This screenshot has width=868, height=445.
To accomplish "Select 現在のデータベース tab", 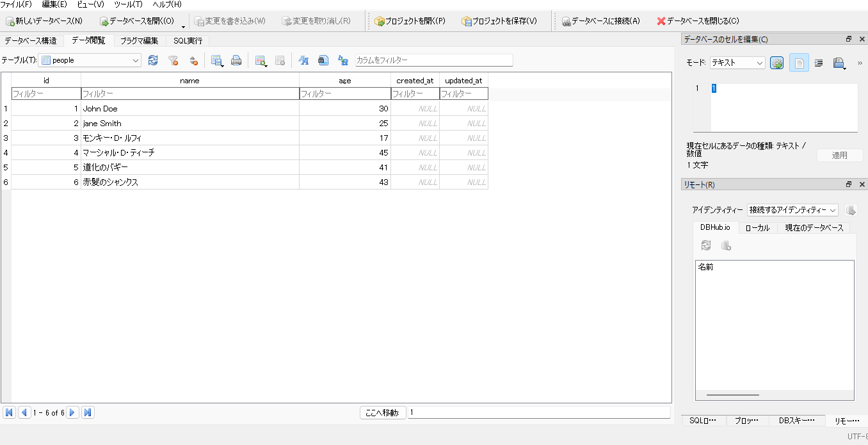I will tap(814, 228).
